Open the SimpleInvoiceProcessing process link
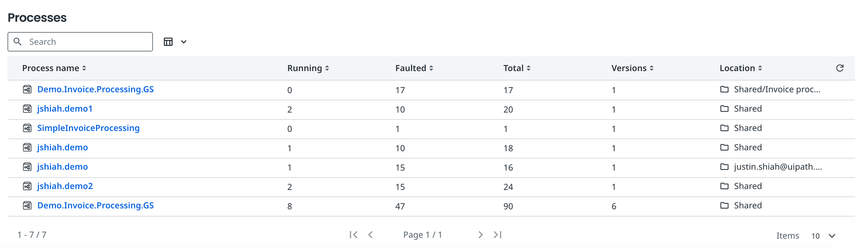The width and height of the screenshot is (868, 248). 88,128
